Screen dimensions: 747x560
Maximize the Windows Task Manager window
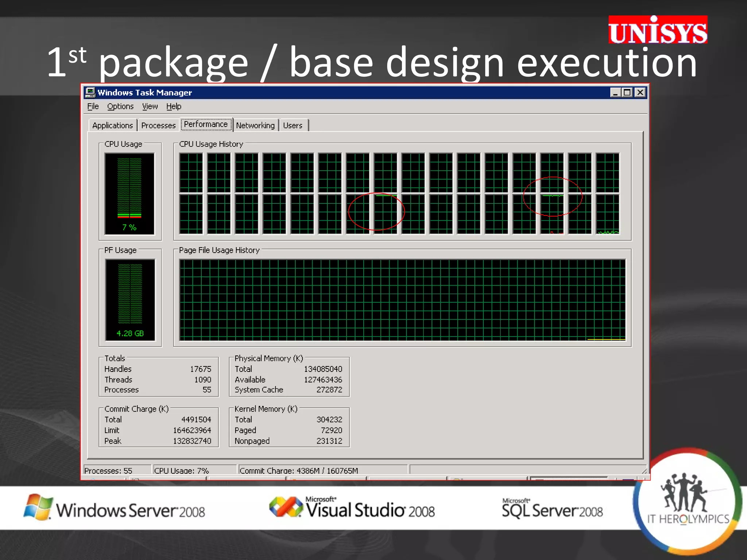coord(627,93)
